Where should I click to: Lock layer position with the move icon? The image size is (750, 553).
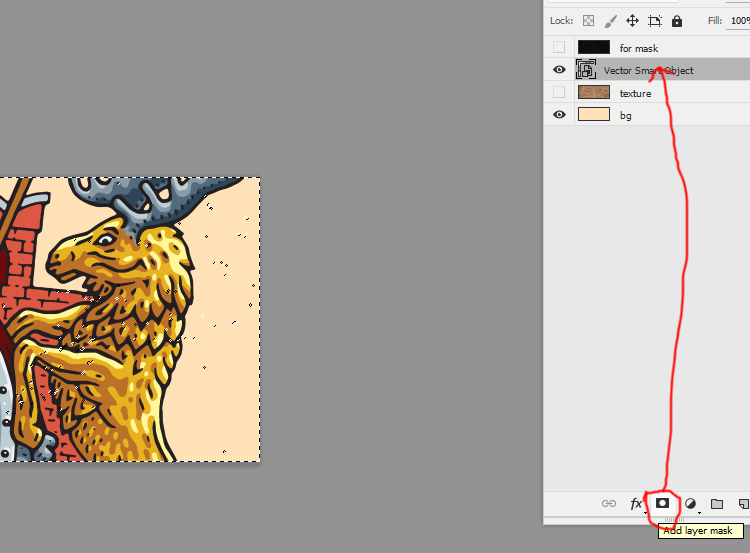632,20
